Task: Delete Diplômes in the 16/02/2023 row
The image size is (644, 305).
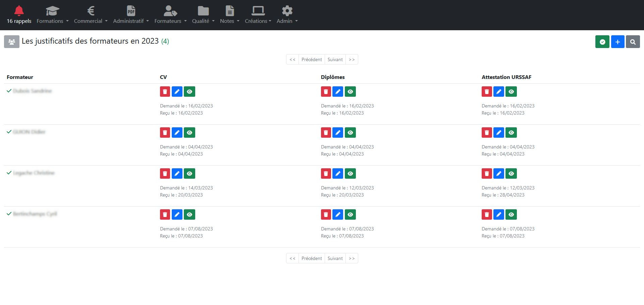Action: pyautogui.click(x=326, y=92)
